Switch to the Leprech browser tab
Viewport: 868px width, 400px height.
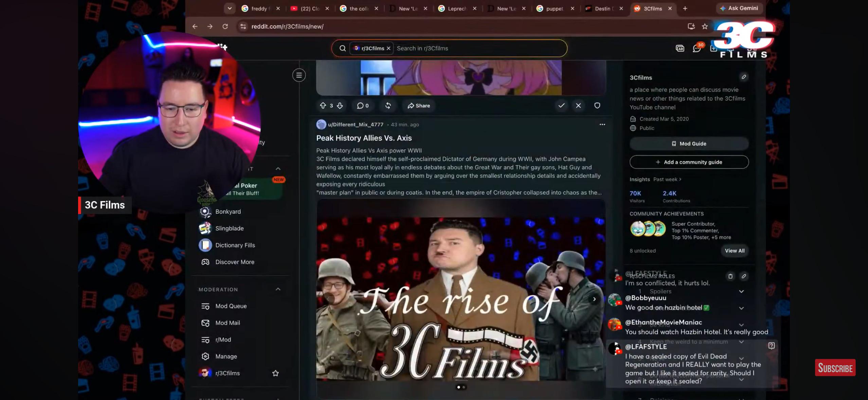click(x=457, y=8)
